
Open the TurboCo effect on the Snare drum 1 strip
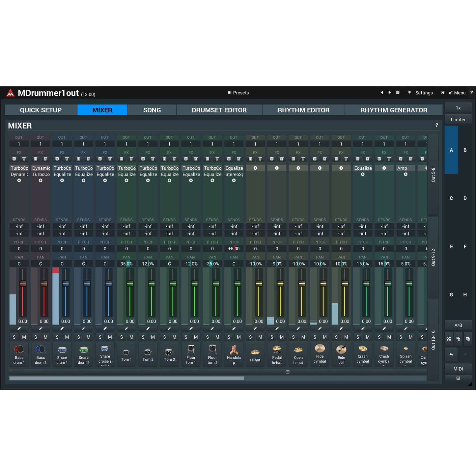(x=62, y=168)
